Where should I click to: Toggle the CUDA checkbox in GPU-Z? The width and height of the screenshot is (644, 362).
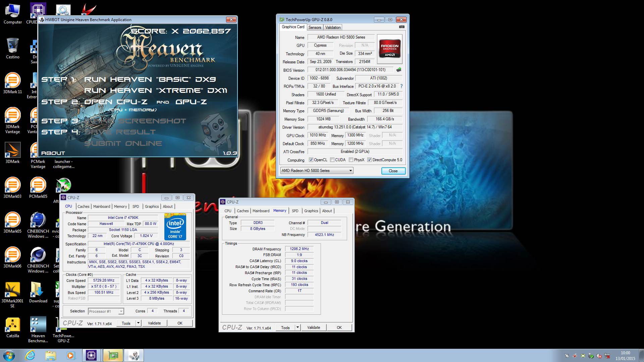coord(332,160)
